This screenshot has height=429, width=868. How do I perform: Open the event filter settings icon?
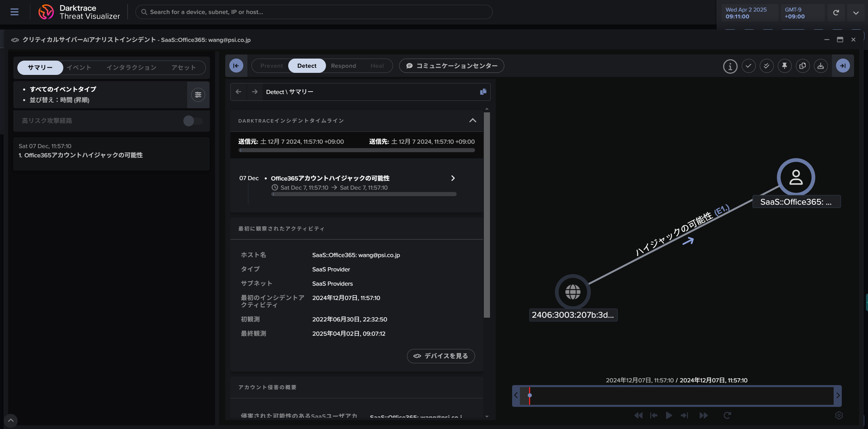tap(198, 95)
